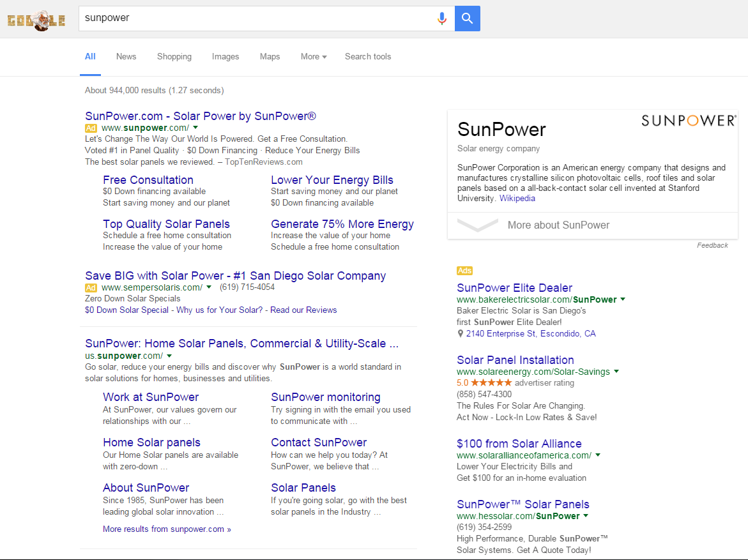Click the Read our Reviews link
Viewport: 748px width, 560px height.
[303, 310]
